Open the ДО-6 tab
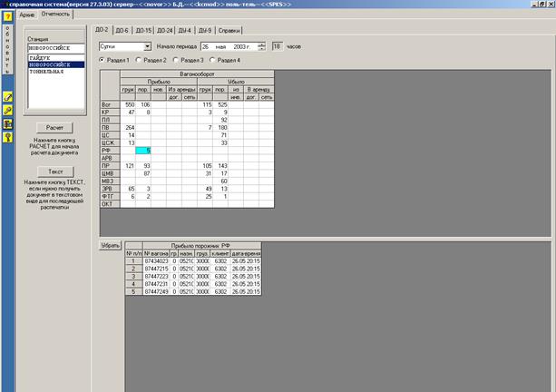 (122, 31)
